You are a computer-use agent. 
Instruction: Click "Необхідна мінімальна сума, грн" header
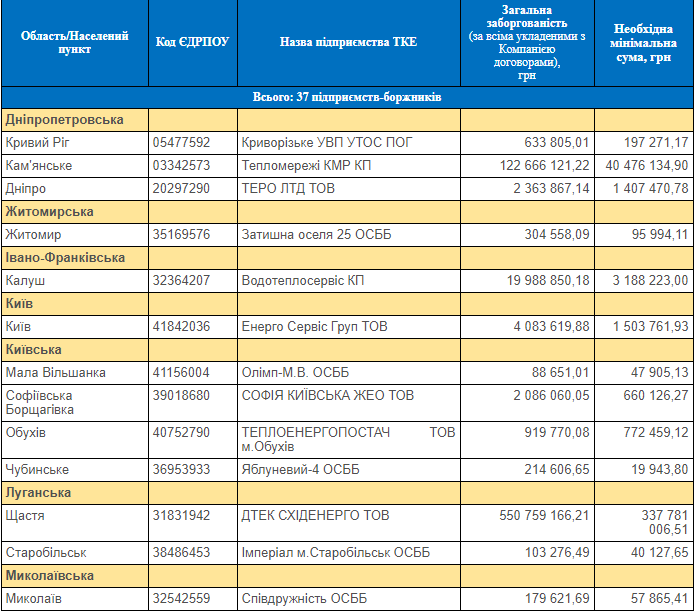(x=644, y=42)
